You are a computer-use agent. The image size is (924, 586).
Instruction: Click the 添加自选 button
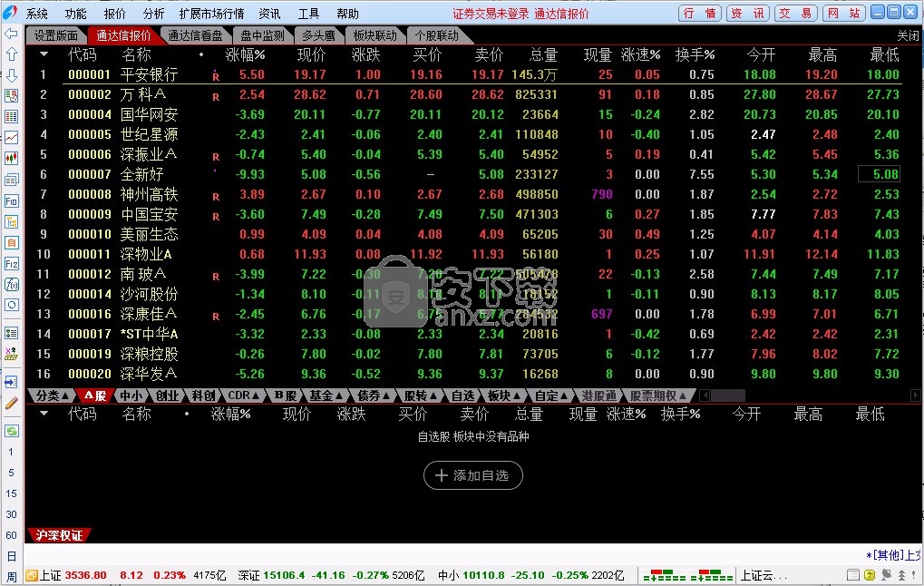(473, 475)
